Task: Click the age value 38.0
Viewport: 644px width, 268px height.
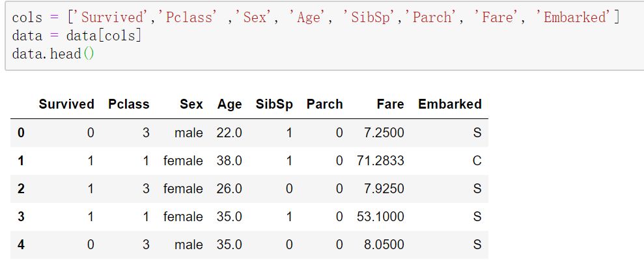Action: click(229, 161)
